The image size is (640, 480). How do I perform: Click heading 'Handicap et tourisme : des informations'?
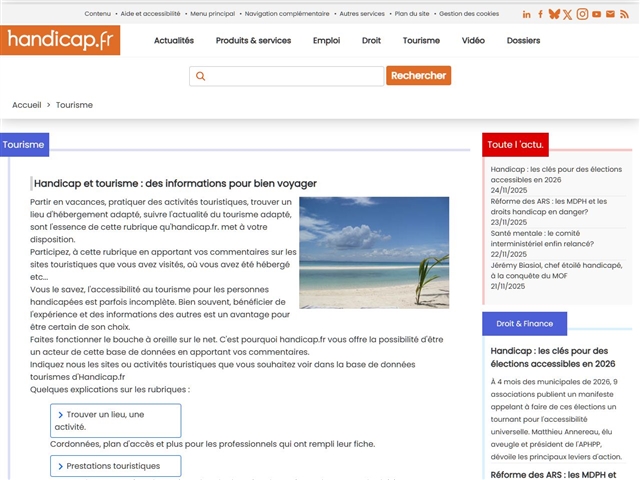[x=175, y=183]
